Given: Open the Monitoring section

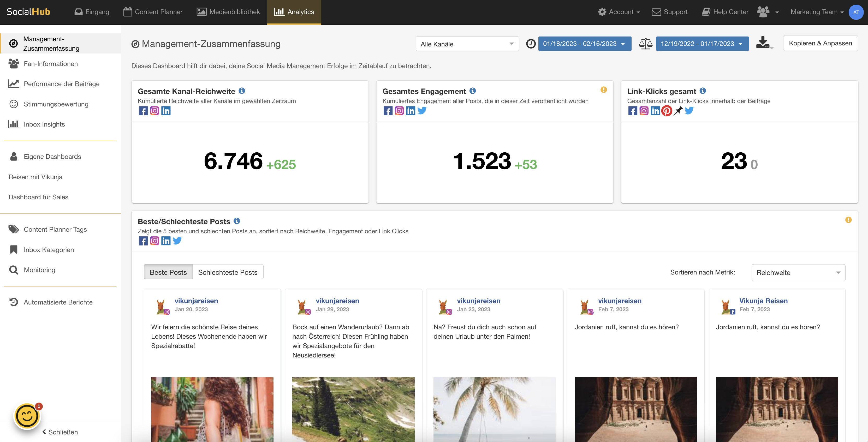Looking at the screenshot, I should (39, 270).
